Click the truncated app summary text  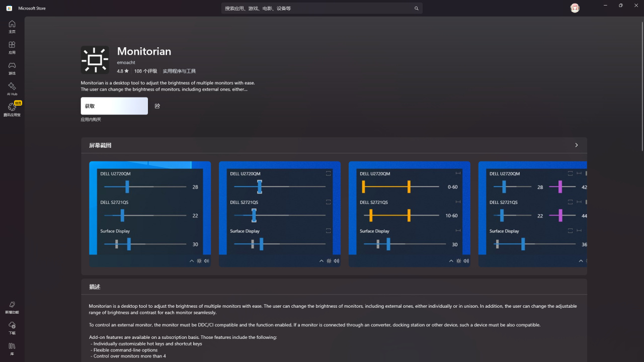click(168, 86)
